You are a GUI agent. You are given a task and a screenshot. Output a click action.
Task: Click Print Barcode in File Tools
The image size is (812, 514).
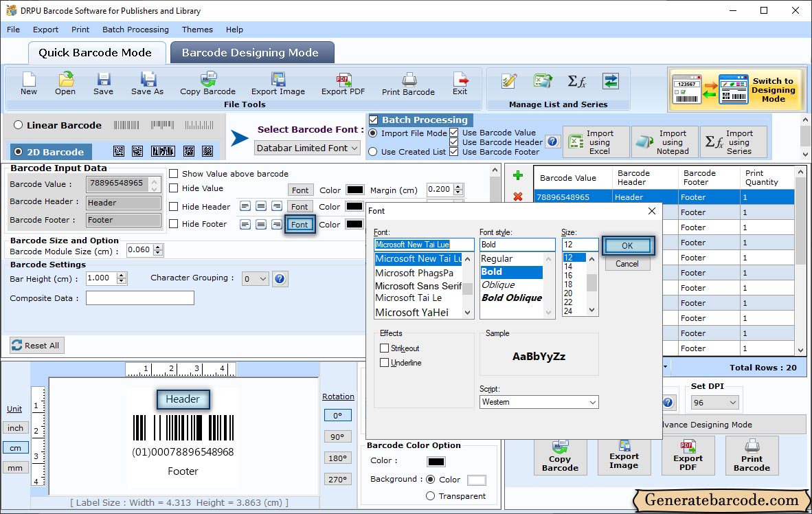pos(408,84)
